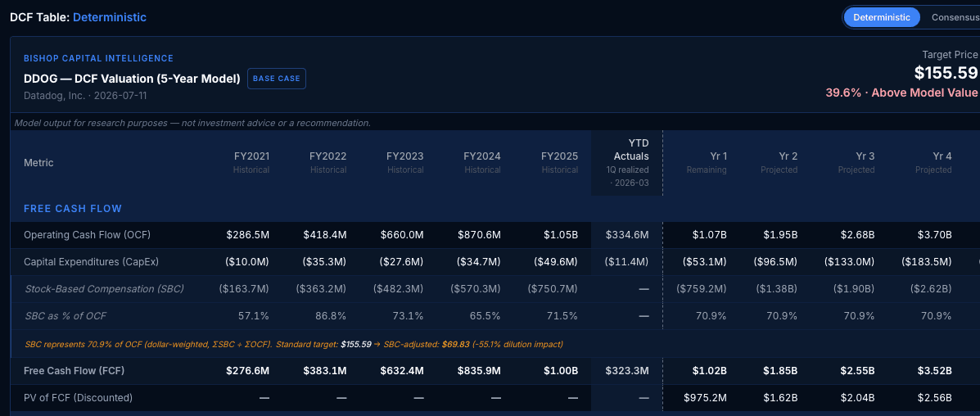This screenshot has height=416, width=980.
Task: Click OCF FY2023 value $660.0M
Action: (x=402, y=235)
